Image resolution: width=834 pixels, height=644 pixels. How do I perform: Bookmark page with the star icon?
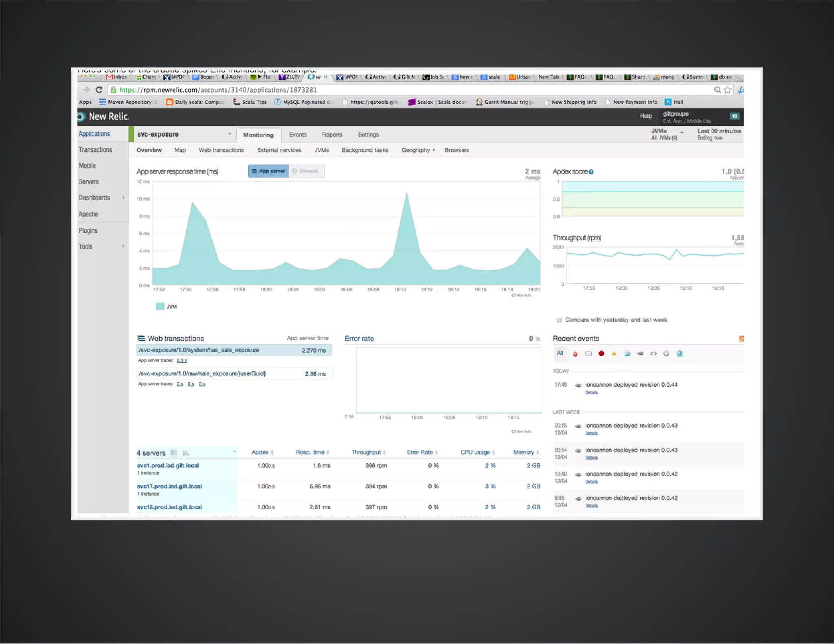[x=727, y=90]
